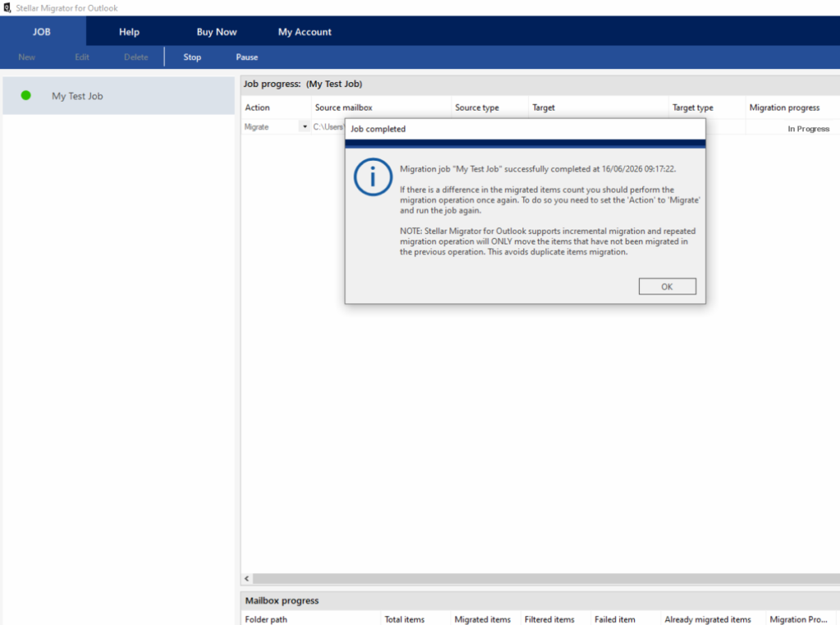
Task: Click the horizontal scrollbar left arrow
Action: [x=247, y=578]
